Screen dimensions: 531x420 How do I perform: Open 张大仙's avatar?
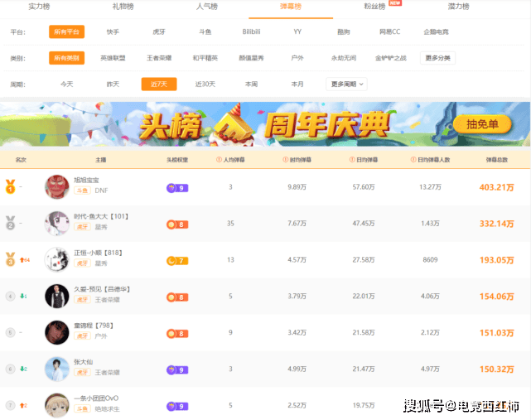click(57, 369)
